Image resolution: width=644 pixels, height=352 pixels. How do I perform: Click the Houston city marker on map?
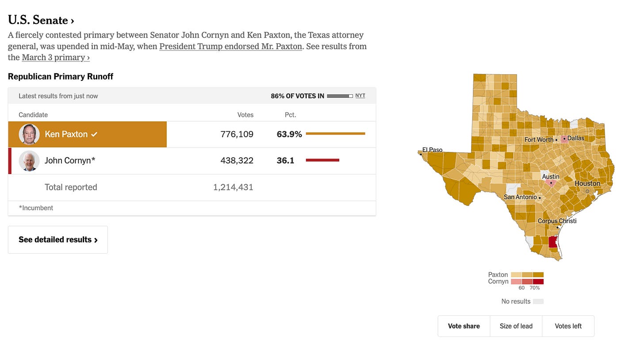[x=587, y=191]
